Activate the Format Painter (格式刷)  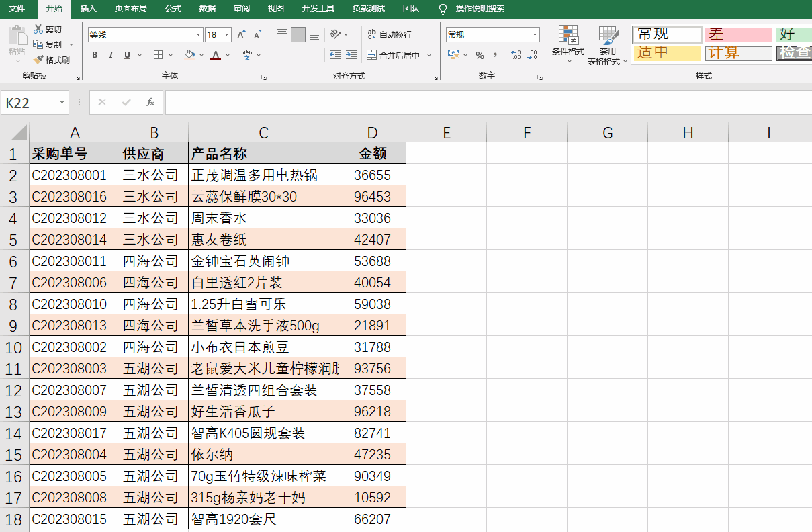pos(51,60)
